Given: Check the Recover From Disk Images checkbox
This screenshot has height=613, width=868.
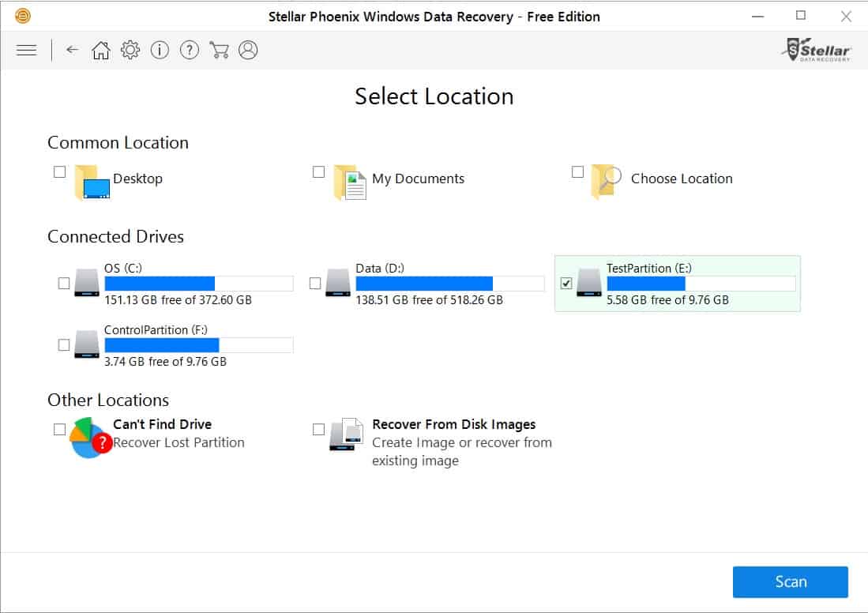Looking at the screenshot, I should point(319,429).
